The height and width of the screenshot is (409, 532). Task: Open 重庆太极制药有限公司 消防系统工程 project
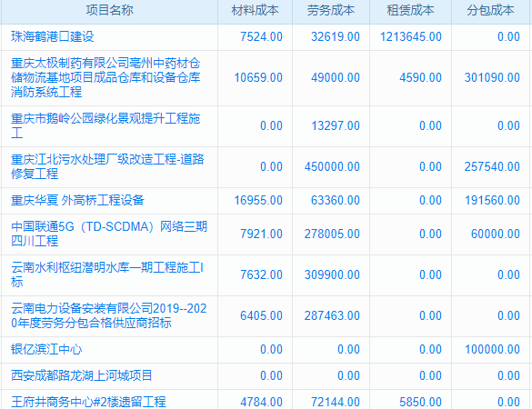coord(105,77)
